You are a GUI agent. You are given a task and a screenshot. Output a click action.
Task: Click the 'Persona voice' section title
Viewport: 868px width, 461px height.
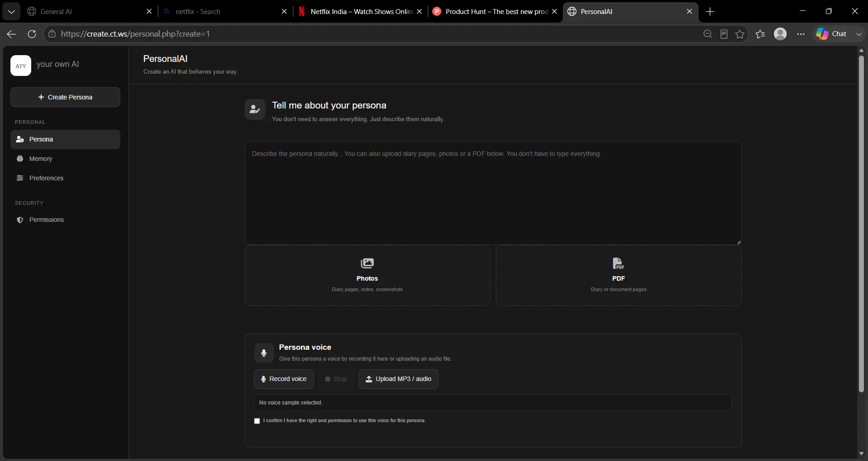click(x=305, y=347)
